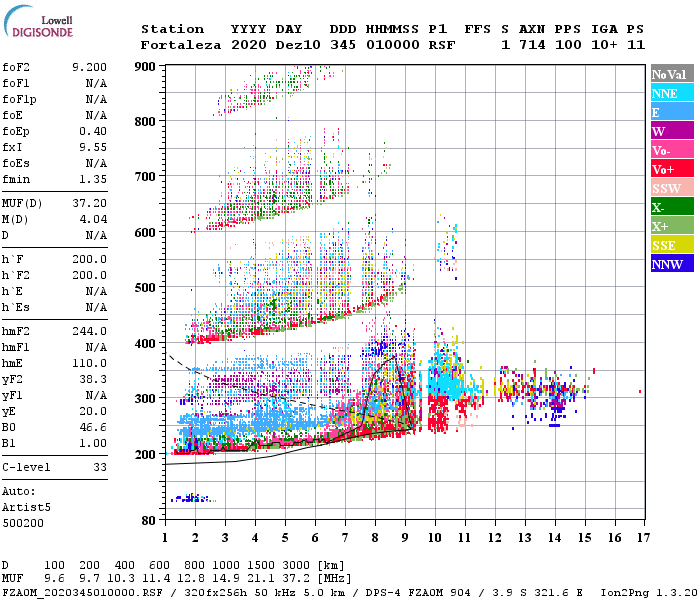Image resolution: width=700 pixels, height=600 pixels.
Task: Select the E light-blue legend swatch
Action: 672,112
